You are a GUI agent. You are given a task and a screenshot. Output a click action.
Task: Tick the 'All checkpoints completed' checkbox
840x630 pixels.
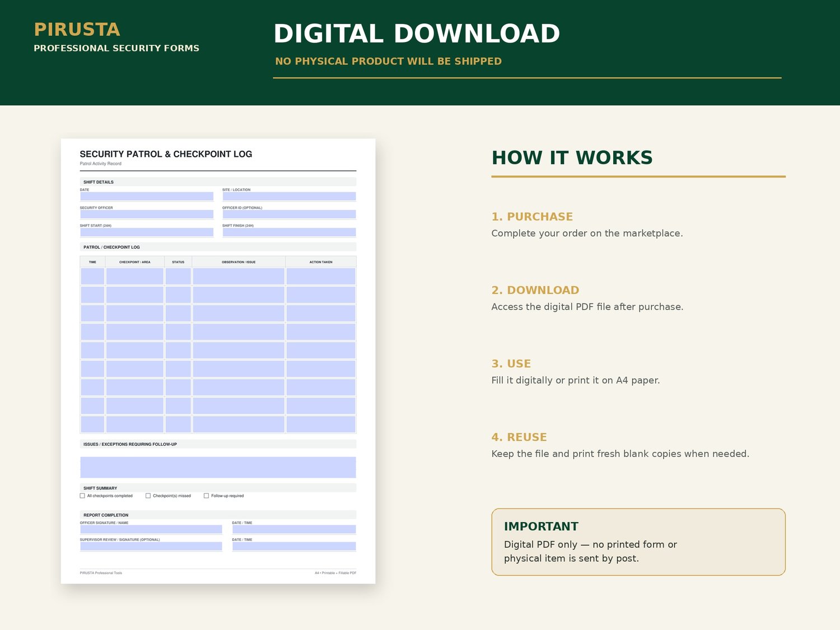tap(82, 496)
